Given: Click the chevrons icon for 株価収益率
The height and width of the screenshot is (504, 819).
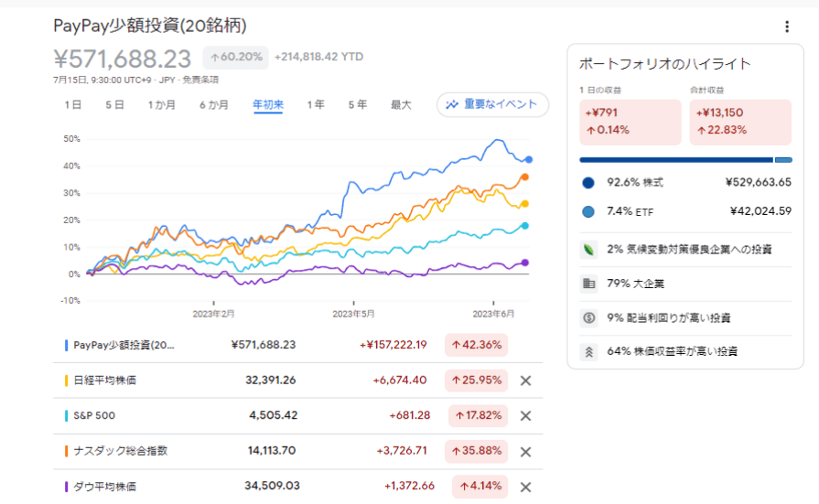Looking at the screenshot, I should tap(589, 351).
